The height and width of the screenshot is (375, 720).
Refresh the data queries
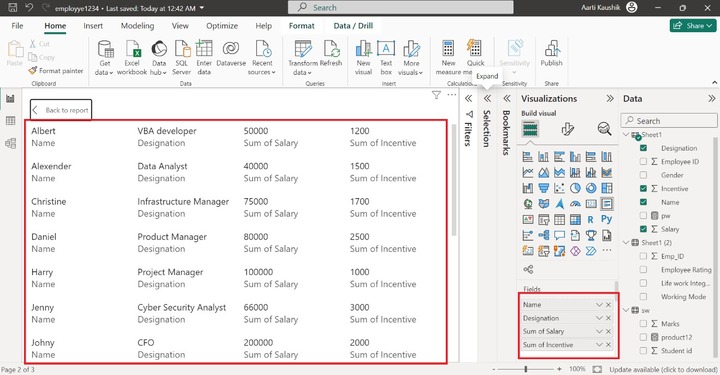[x=331, y=54]
